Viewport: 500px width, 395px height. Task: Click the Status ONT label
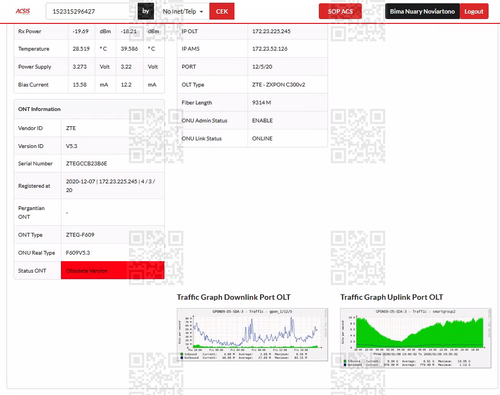tap(32, 271)
